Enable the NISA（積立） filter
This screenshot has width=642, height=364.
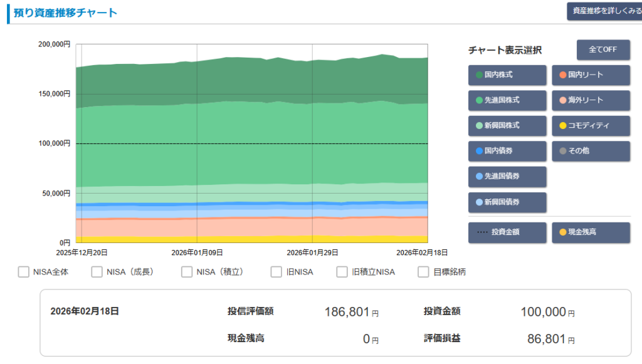point(186,272)
